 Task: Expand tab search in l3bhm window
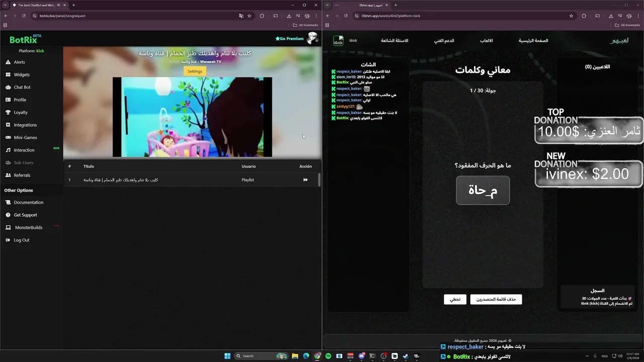pyautogui.click(x=327, y=5)
